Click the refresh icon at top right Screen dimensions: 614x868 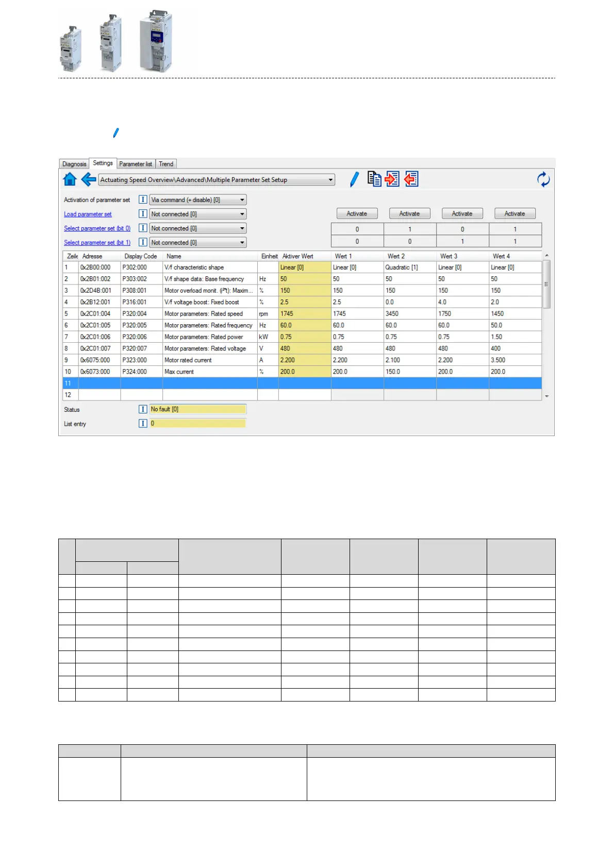point(543,179)
